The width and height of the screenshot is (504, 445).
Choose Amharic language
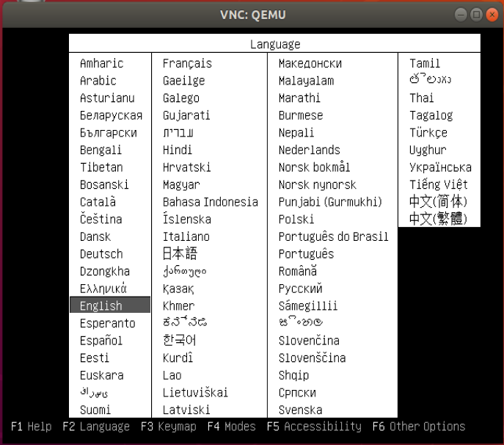pyautogui.click(x=101, y=63)
